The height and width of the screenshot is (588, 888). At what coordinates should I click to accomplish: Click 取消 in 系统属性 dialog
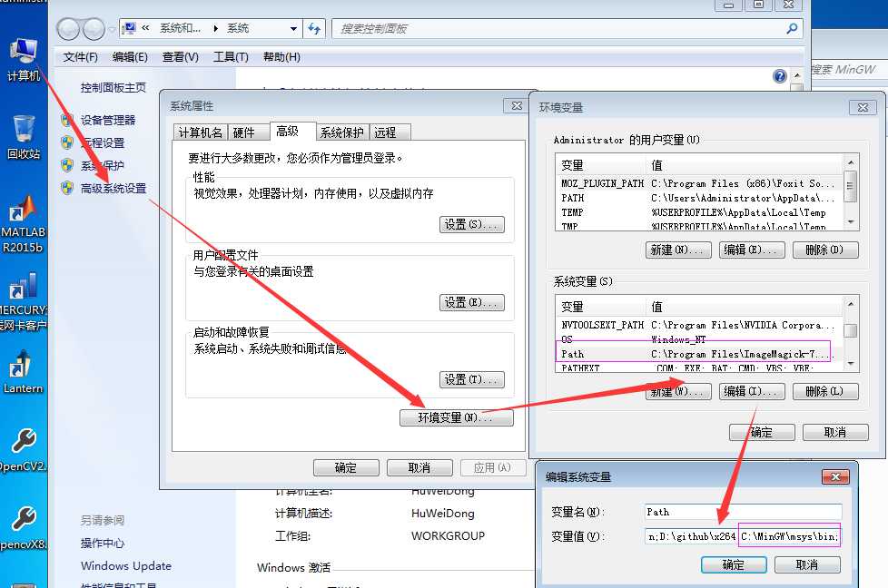[x=419, y=467]
